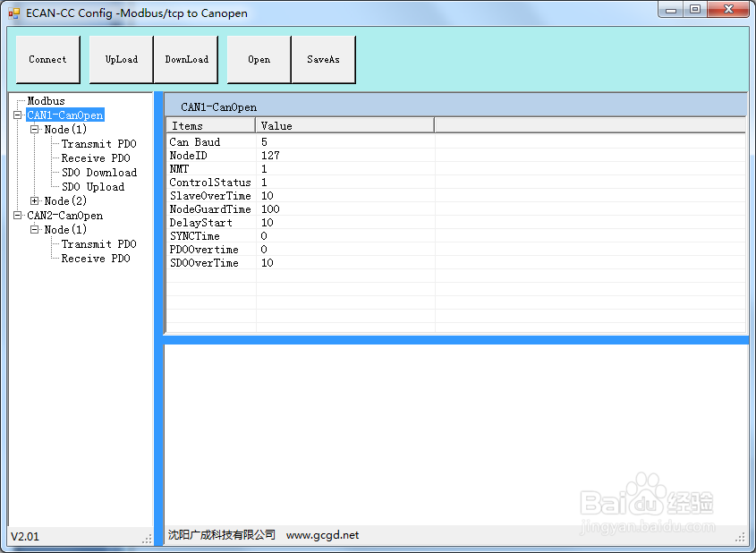
Task: Click the UpLoad button
Action: (122, 59)
